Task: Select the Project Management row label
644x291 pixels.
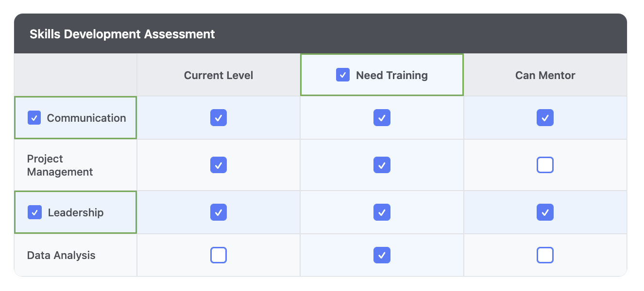Action: pyautogui.click(x=60, y=165)
